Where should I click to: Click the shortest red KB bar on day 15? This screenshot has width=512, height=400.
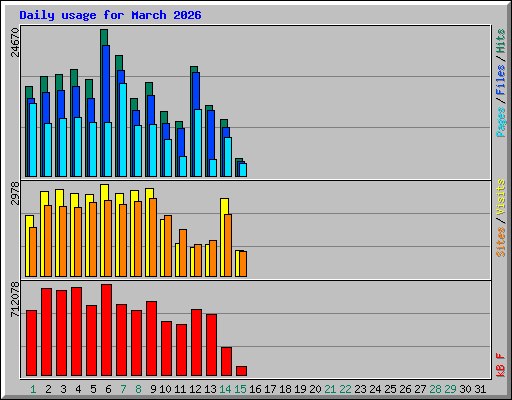click(x=241, y=371)
